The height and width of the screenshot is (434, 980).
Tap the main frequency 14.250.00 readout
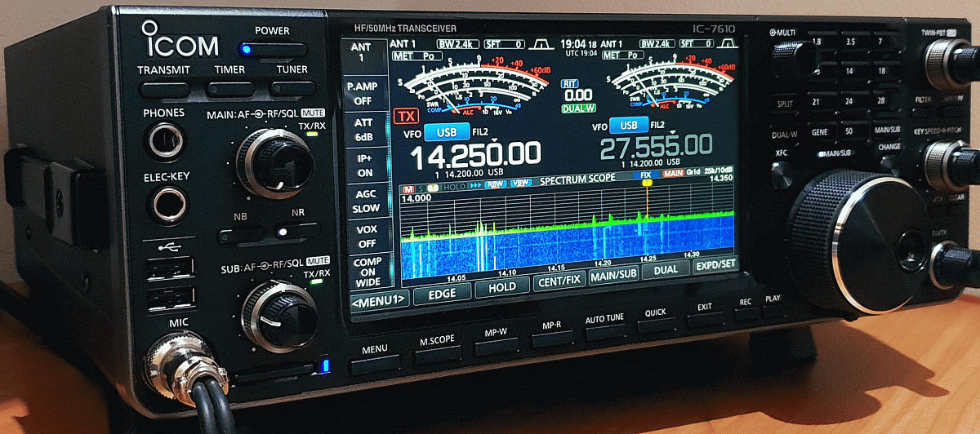pos(474,156)
